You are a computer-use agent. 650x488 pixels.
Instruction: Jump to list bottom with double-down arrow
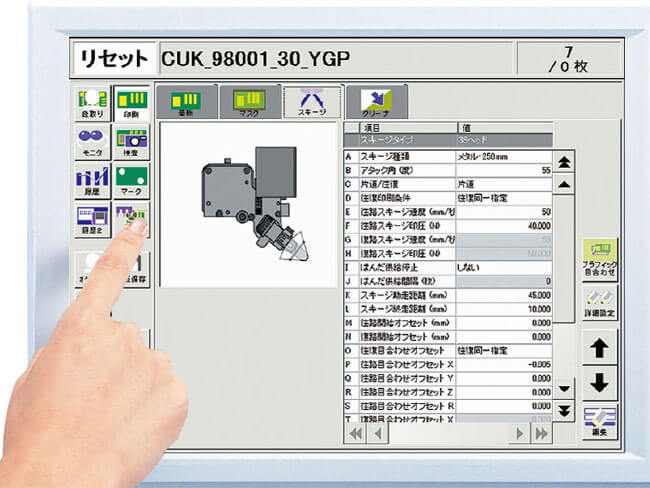tap(565, 411)
